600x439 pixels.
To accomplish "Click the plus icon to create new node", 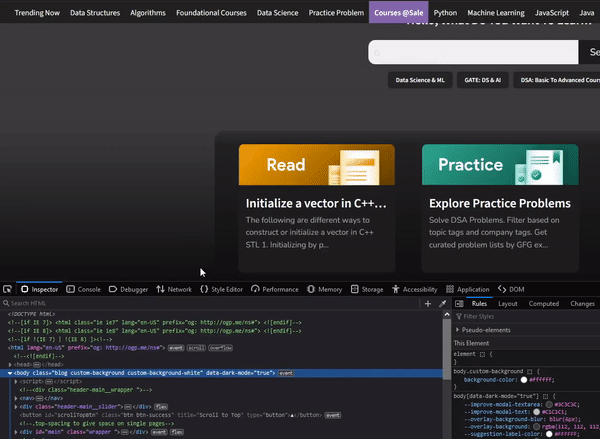I will click(428, 304).
